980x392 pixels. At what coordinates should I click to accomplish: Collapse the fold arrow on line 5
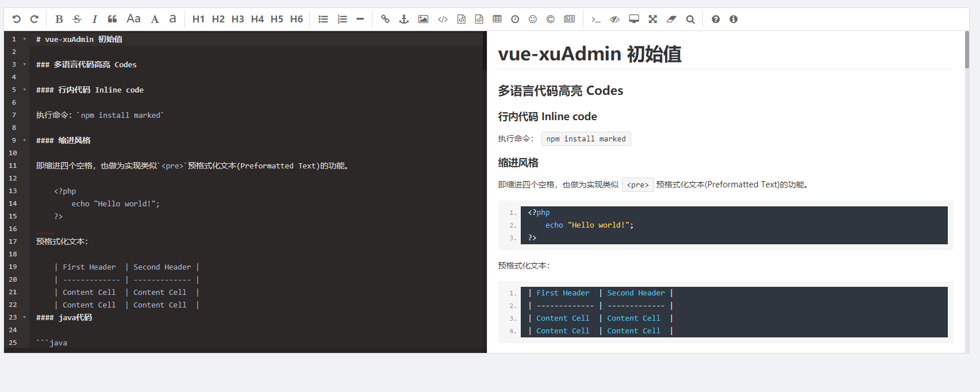24,90
